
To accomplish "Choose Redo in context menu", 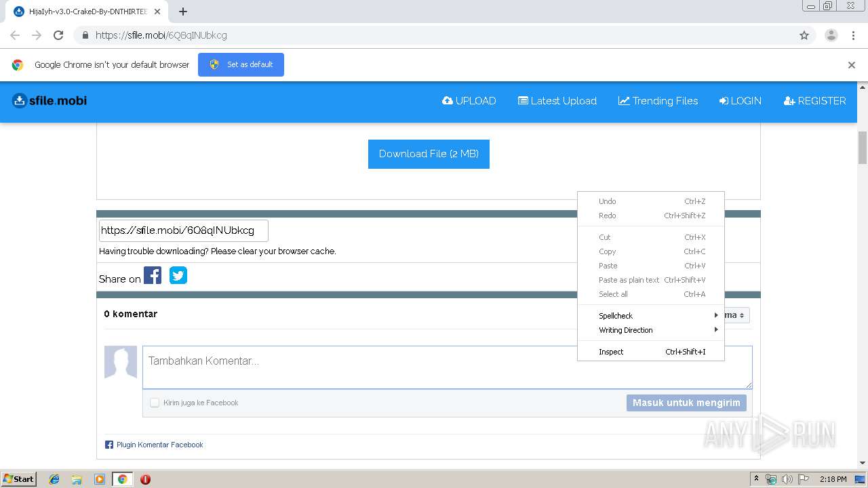I will (x=651, y=216).
